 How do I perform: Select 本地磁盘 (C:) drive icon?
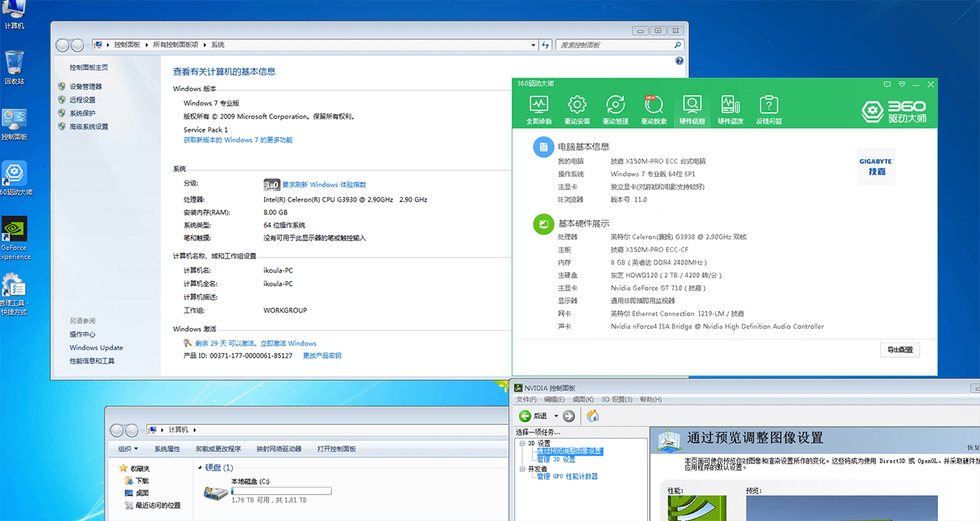(x=214, y=493)
